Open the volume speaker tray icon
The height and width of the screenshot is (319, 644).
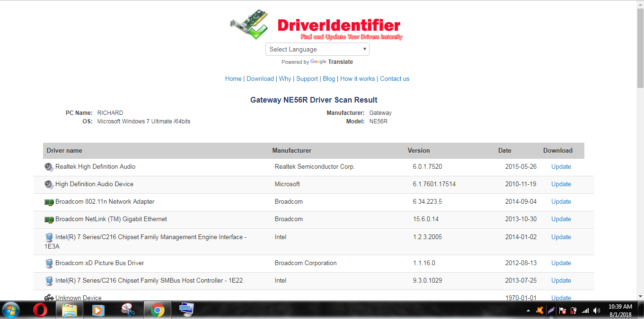coord(597,310)
